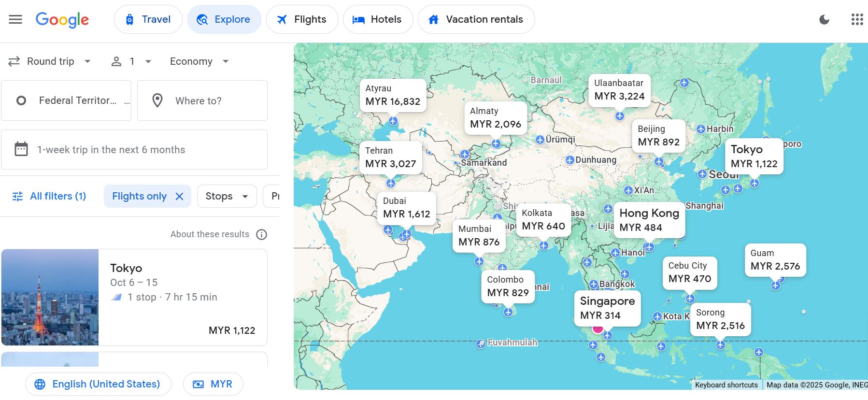Toggle dark mode moon icon
Screen dimensions: 868x400
825,19
